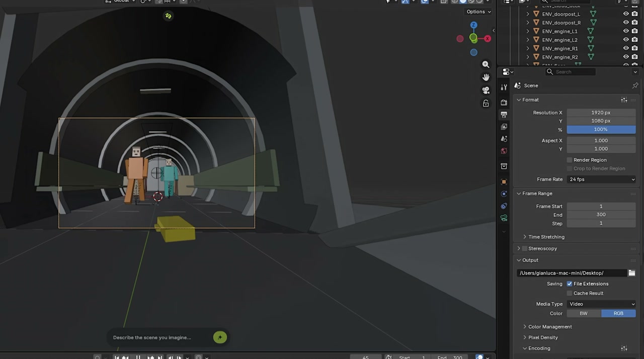
Task: Expand ENV_engine_R1 in outliner
Action: 528,48
